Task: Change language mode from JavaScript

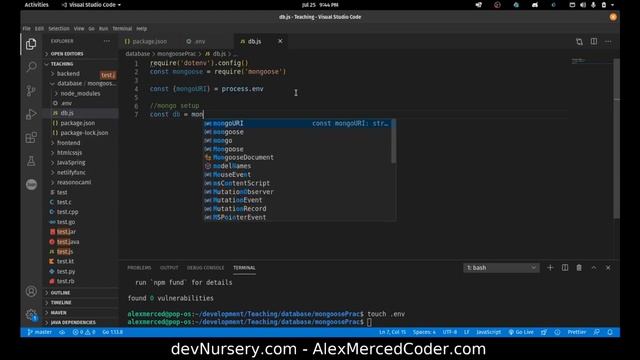Action: tap(488, 332)
